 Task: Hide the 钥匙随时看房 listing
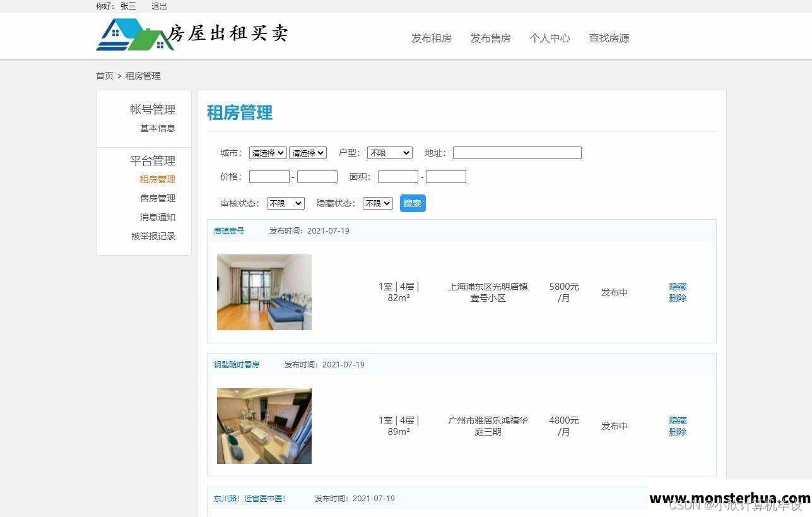(x=678, y=420)
